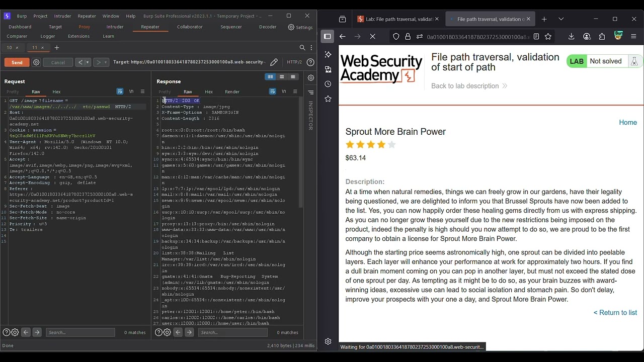
Task: Search Repeater tabs with magnifier icon
Action: tap(302, 48)
